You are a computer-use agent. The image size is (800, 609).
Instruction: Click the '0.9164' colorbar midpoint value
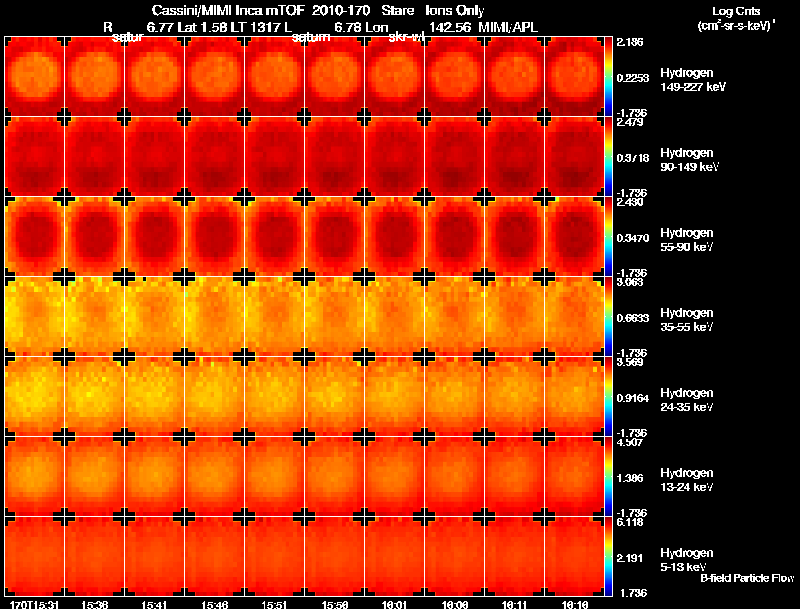(633, 398)
